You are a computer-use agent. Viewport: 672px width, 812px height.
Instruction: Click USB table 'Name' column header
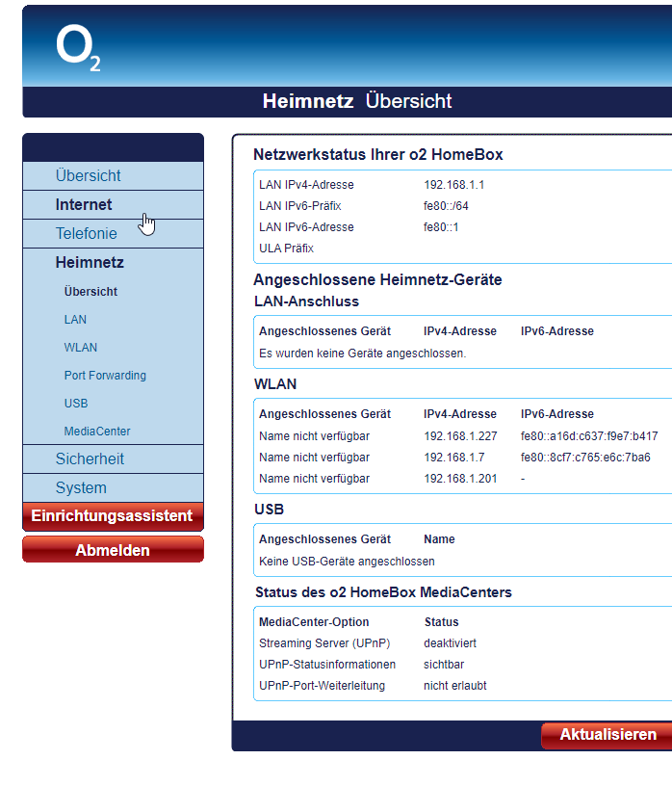439,539
